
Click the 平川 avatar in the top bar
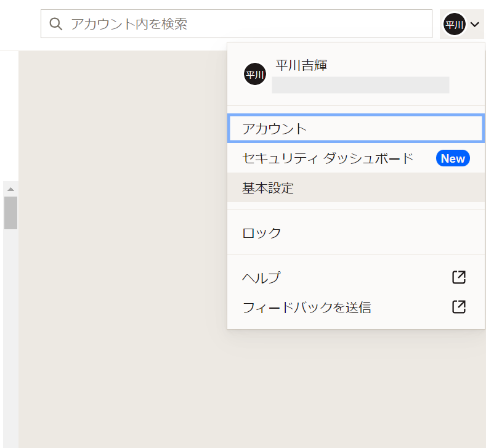(x=455, y=25)
